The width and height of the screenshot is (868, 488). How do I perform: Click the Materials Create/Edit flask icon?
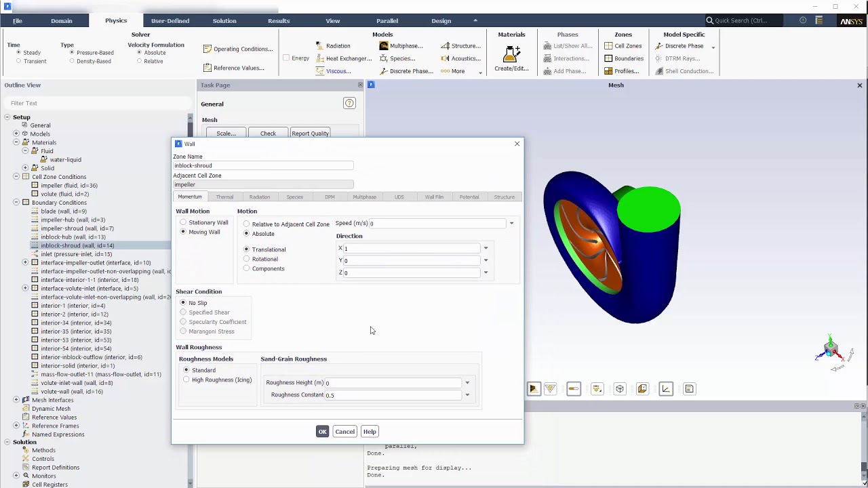[511, 54]
